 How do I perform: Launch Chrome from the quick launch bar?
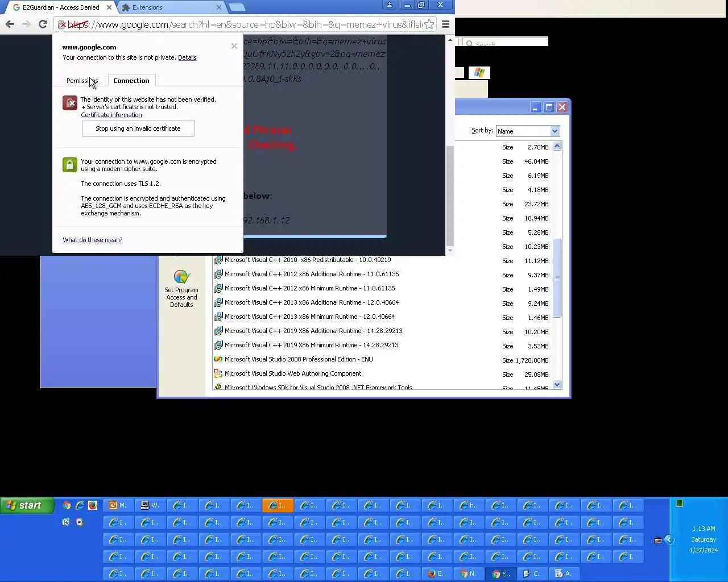click(x=67, y=505)
